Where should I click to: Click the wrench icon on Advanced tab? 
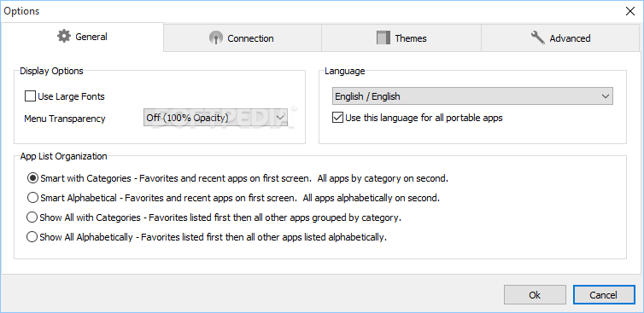pos(537,38)
